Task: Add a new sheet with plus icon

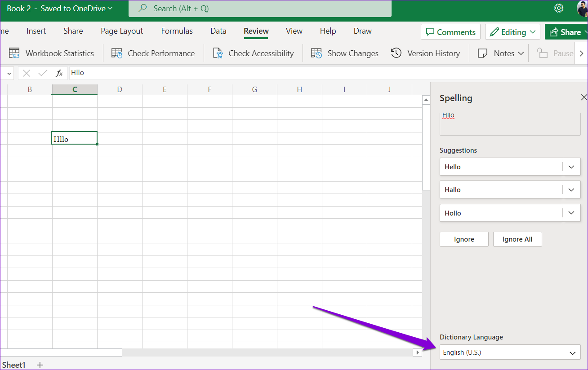Action: coord(40,365)
